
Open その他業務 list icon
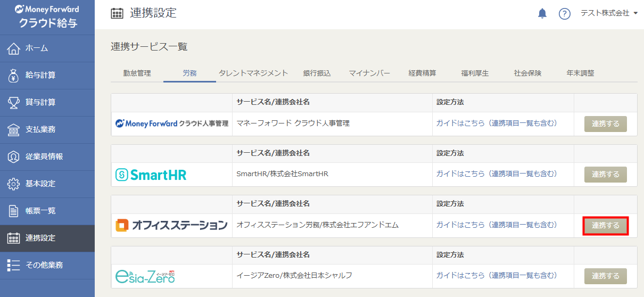tap(14, 265)
